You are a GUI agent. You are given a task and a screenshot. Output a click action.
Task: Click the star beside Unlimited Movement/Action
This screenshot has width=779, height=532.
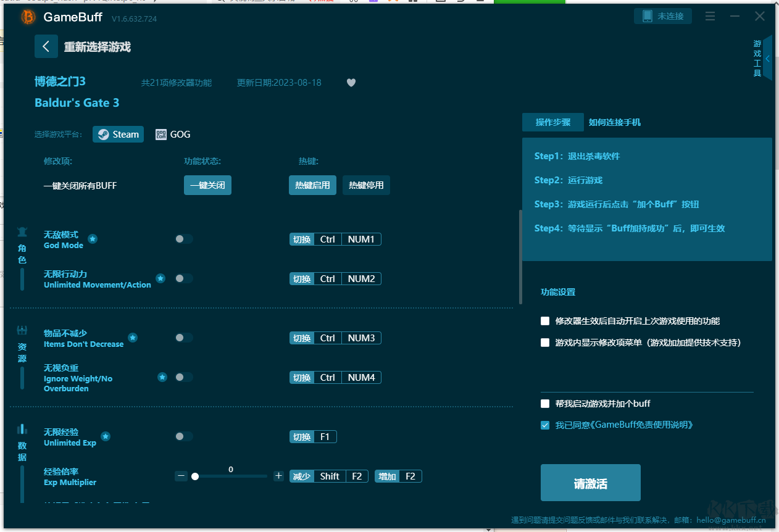[x=160, y=278]
